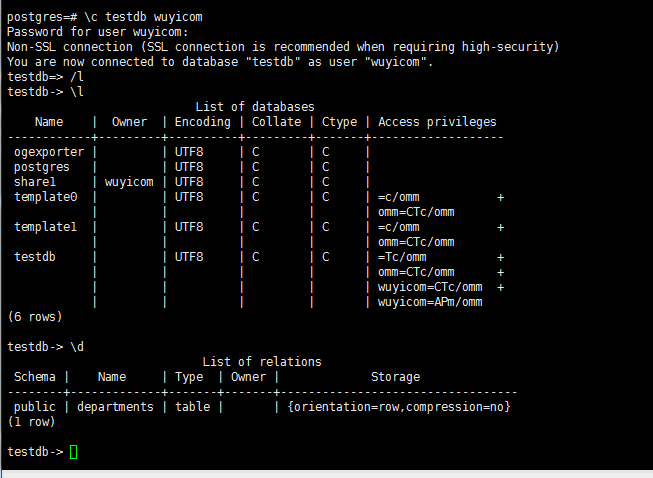Click the "wuyicom=APm/omm" privilege entry
The height and width of the screenshot is (478, 653).
tap(430, 302)
